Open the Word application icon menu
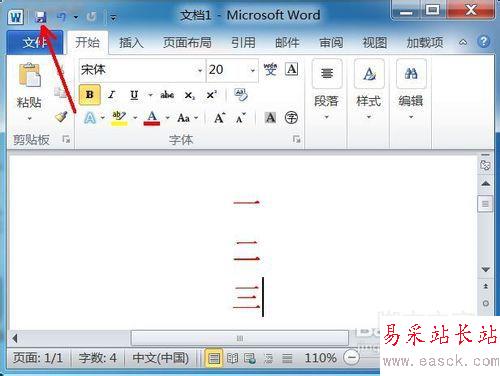Viewport: 500px width, 376px height. point(16,17)
